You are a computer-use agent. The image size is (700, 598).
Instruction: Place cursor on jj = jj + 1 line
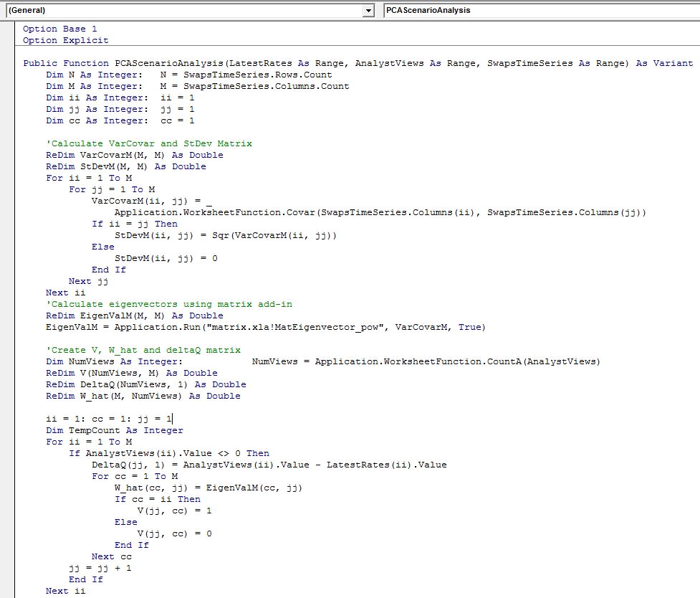coord(100,568)
